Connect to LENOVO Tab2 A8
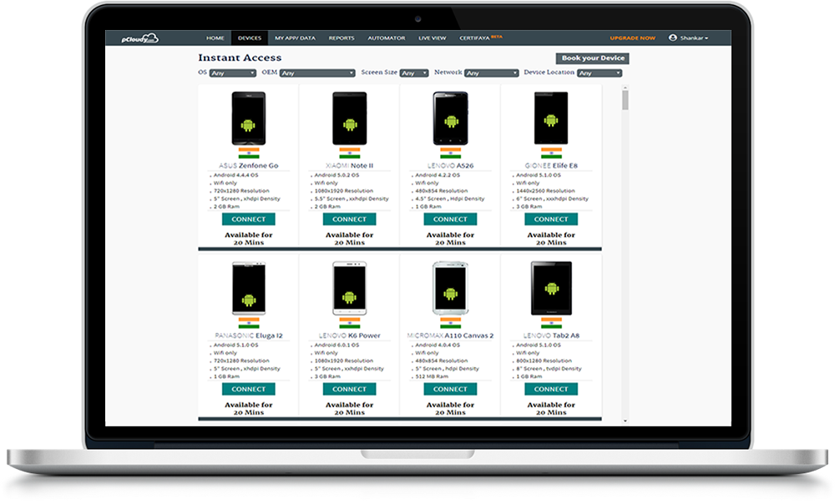Image resolution: width=835 pixels, height=504 pixels. point(551,389)
